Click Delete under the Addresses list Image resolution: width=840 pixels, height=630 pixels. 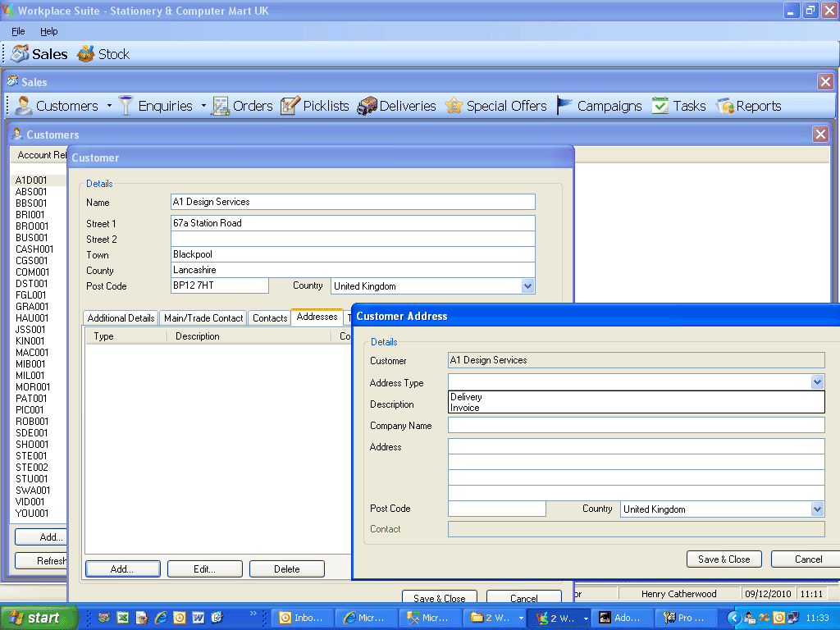coord(286,569)
